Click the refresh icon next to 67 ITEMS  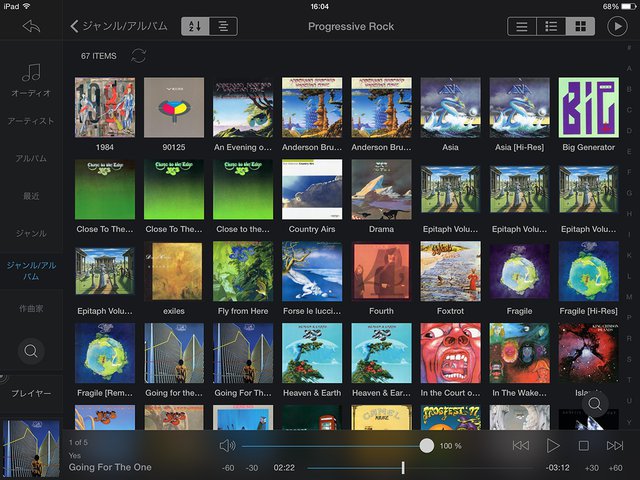click(138, 56)
